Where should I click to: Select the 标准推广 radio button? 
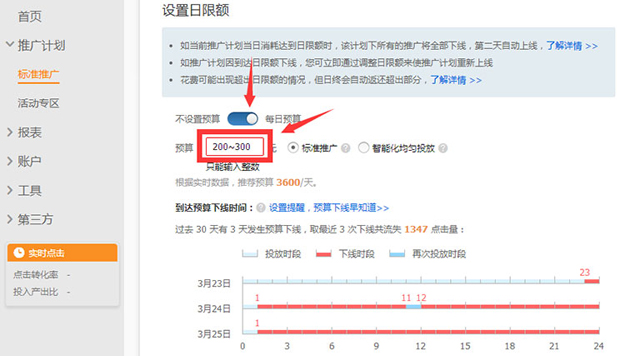293,148
